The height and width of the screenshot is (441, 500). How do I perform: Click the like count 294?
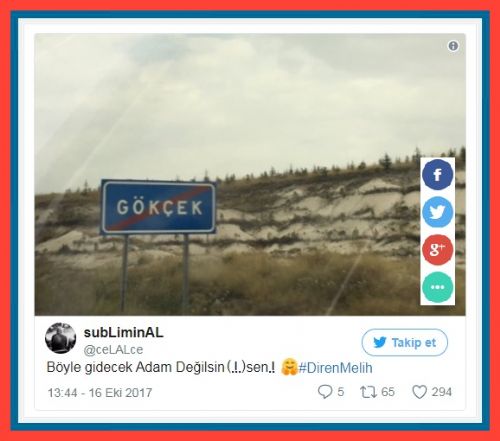click(442, 392)
